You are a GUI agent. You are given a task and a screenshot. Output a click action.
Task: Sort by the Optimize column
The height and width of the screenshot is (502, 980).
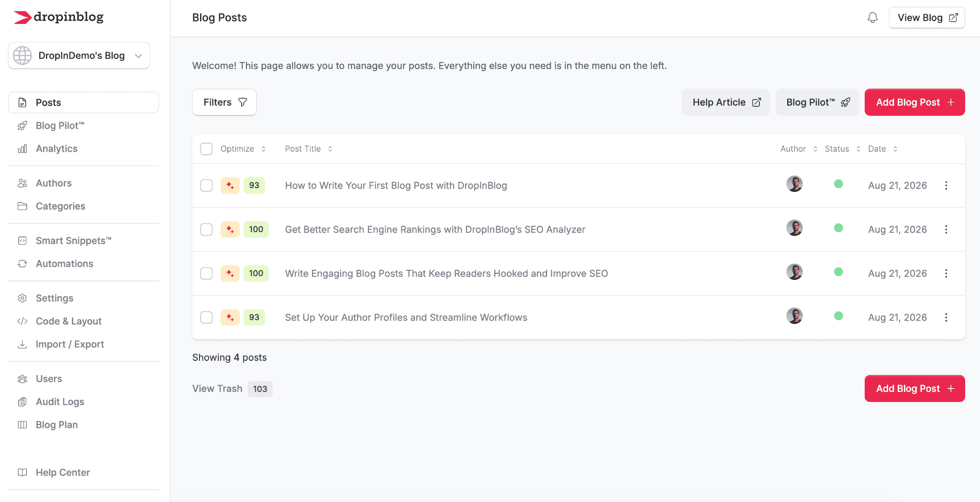[x=243, y=149]
